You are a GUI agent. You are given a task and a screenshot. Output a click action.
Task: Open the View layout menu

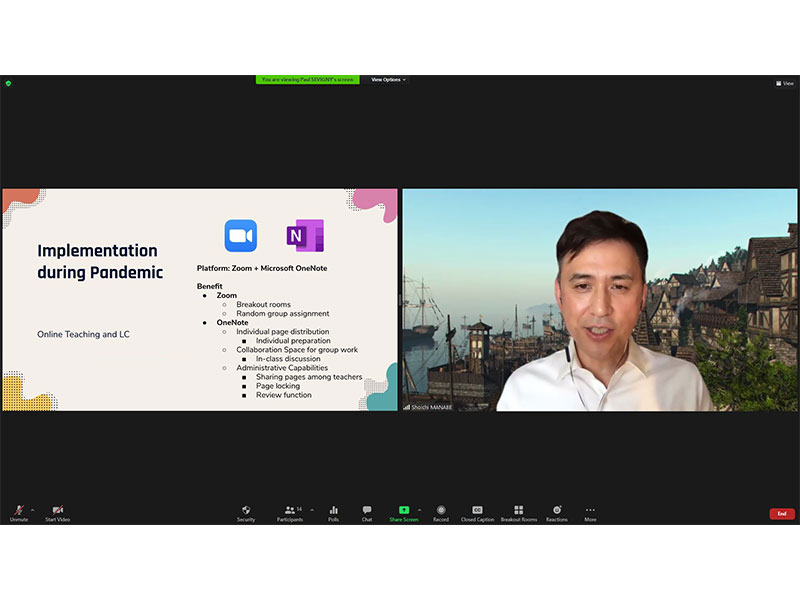coord(785,83)
